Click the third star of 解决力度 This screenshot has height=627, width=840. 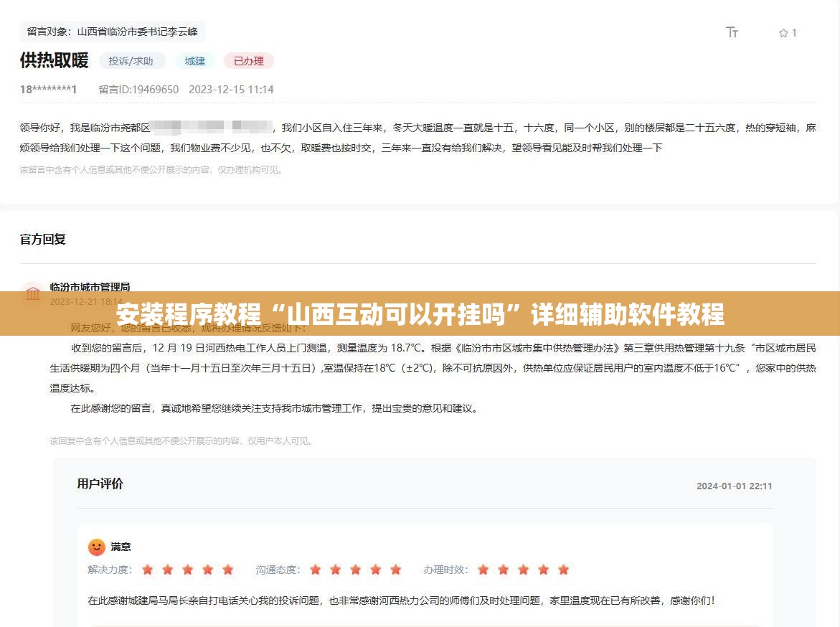pos(187,569)
